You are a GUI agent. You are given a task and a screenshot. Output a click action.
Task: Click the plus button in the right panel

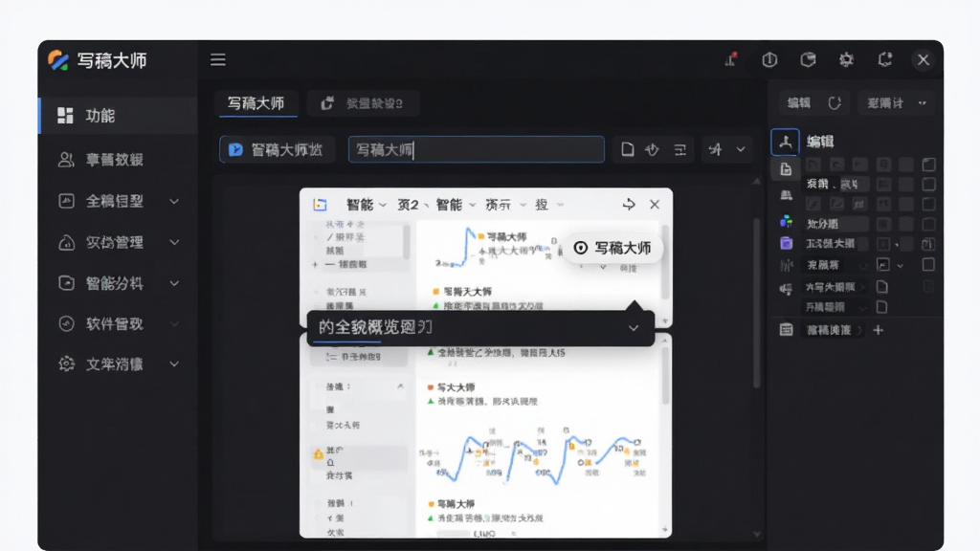pyautogui.click(x=879, y=329)
